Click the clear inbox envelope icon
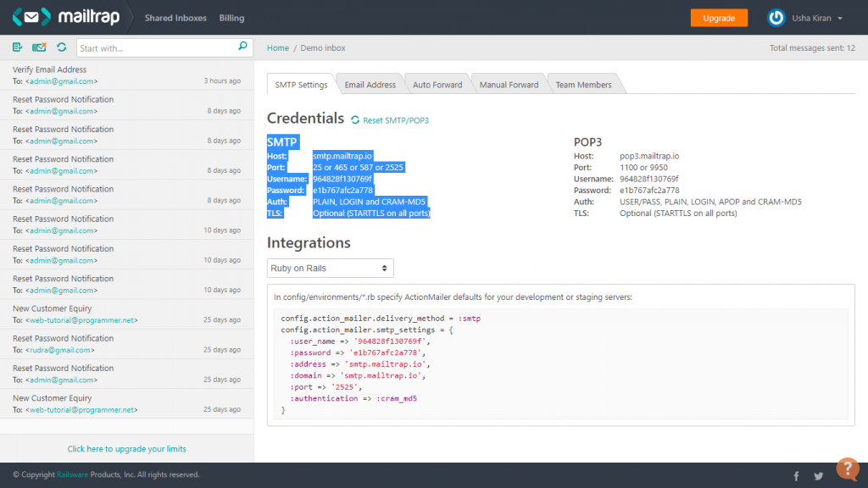 39,47
